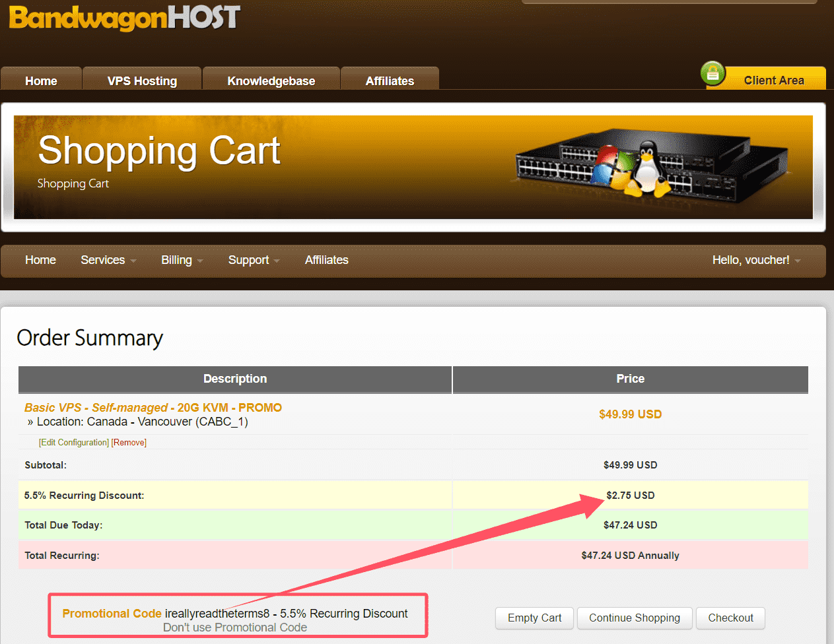Proceed with the Checkout button
834x644 pixels.
click(x=730, y=618)
